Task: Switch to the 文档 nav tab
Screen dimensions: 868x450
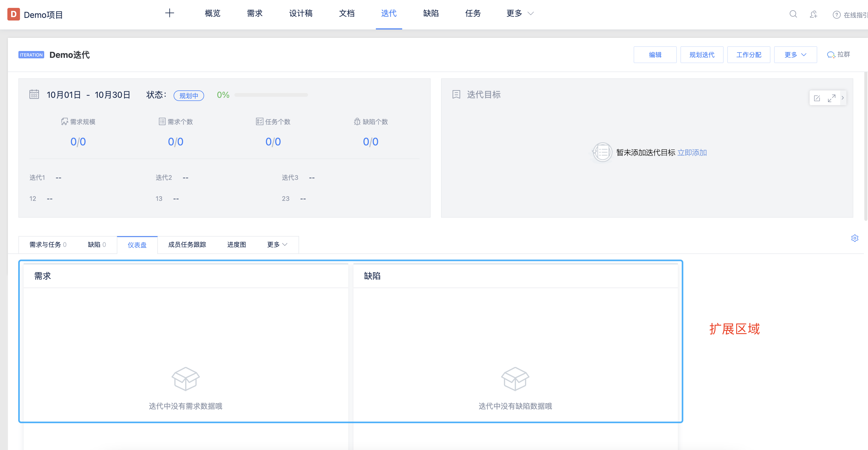Action: pos(347,13)
